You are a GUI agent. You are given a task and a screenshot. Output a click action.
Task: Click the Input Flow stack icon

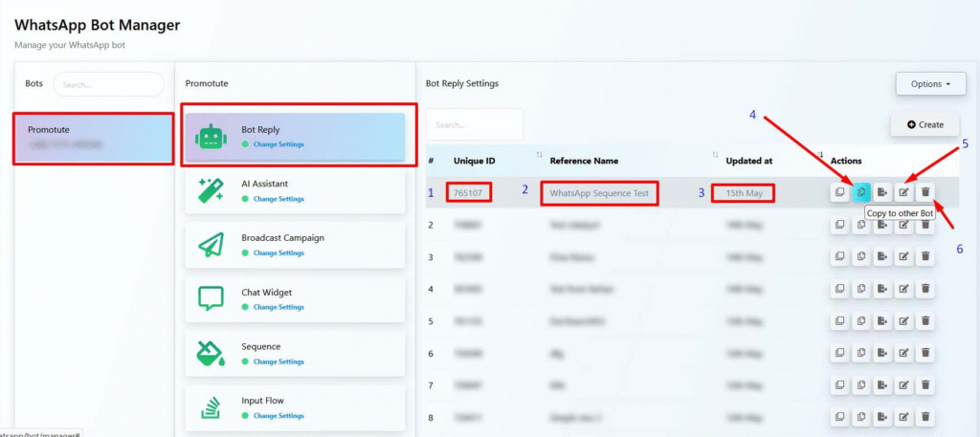[211, 407]
